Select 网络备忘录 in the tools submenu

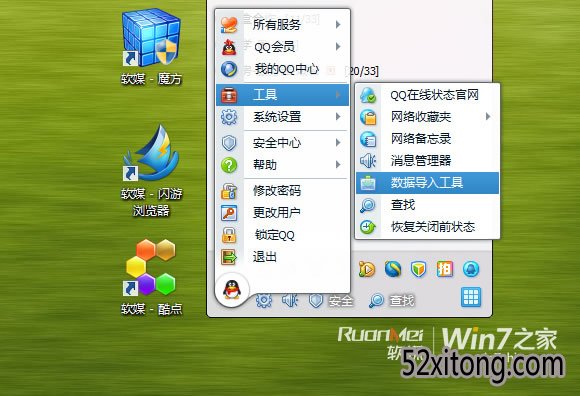pos(427,139)
